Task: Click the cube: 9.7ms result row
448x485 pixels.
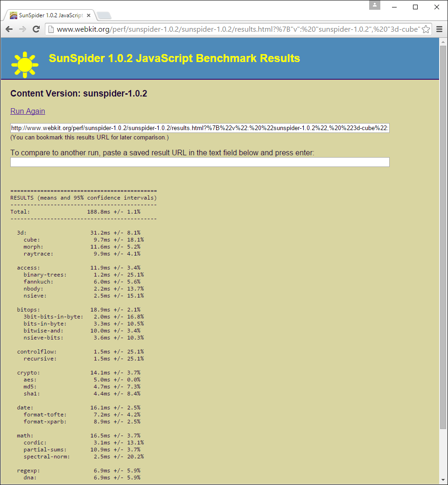Action: [84, 240]
